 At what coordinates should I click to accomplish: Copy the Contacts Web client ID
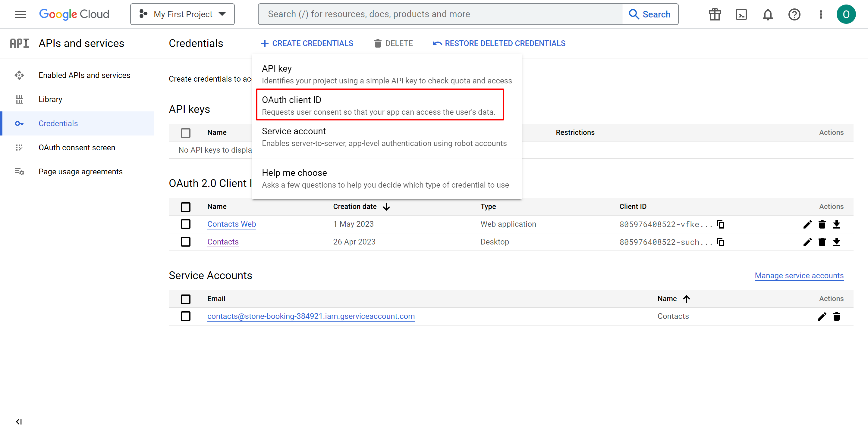coord(721,224)
